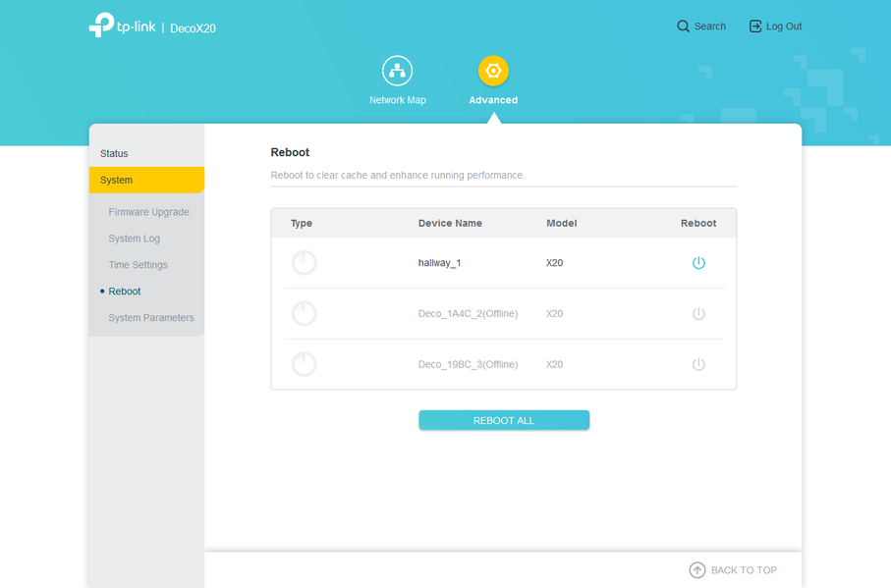The width and height of the screenshot is (891, 588).
Task: Click the Search magnifier icon
Action: 683,27
